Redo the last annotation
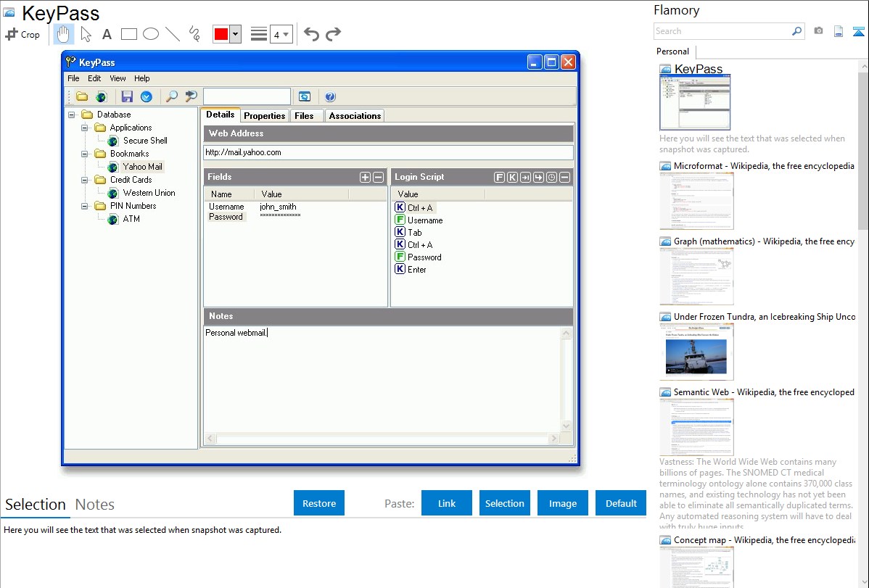The height and width of the screenshot is (588, 869). [x=333, y=34]
